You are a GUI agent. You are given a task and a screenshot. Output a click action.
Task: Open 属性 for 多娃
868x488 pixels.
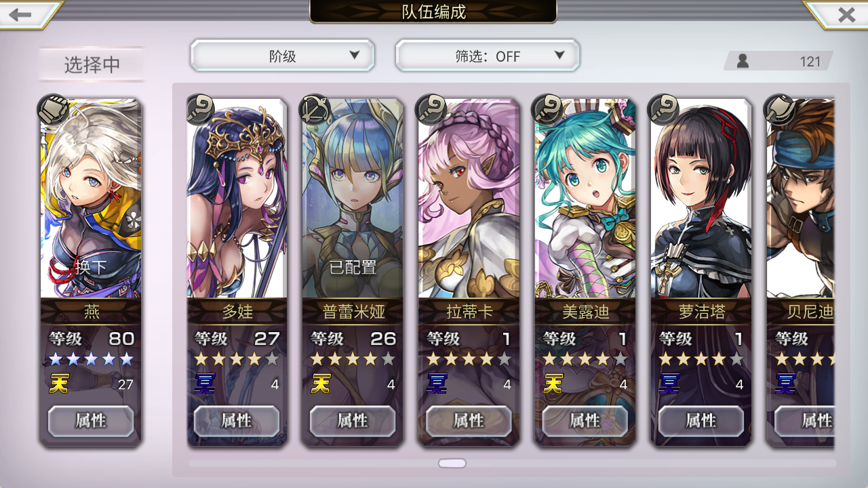[236, 421]
